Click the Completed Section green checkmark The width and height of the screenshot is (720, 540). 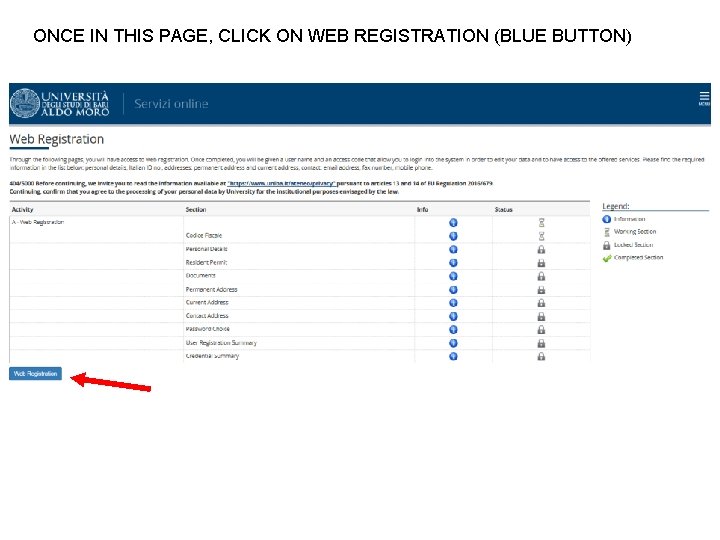(x=607, y=258)
